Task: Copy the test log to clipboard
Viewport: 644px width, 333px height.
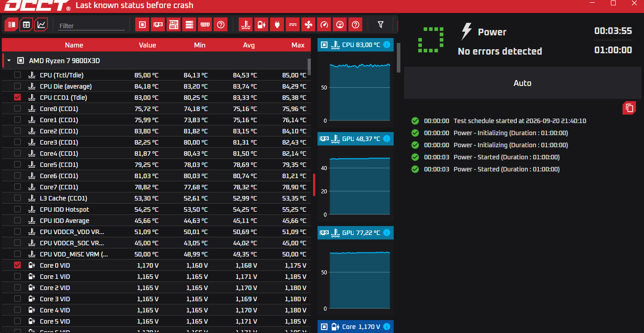Action: click(x=629, y=108)
